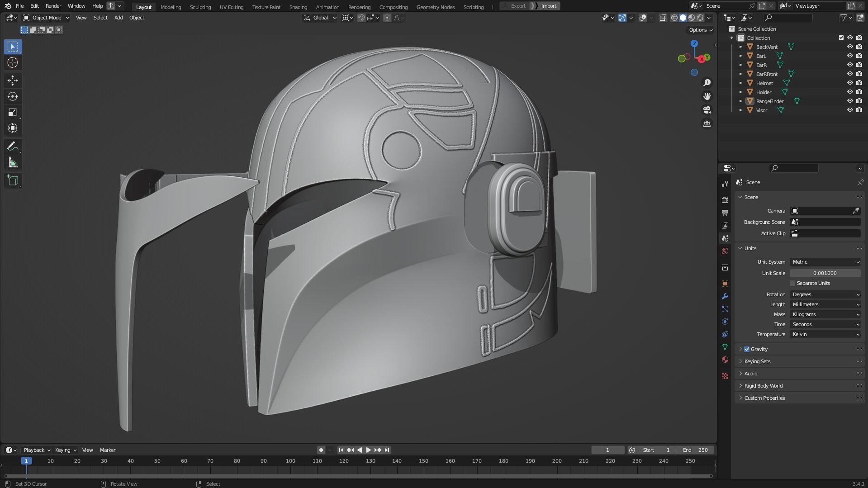Open the Material properties tab
This screenshot has height=488, width=868.
tap(725, 360)
